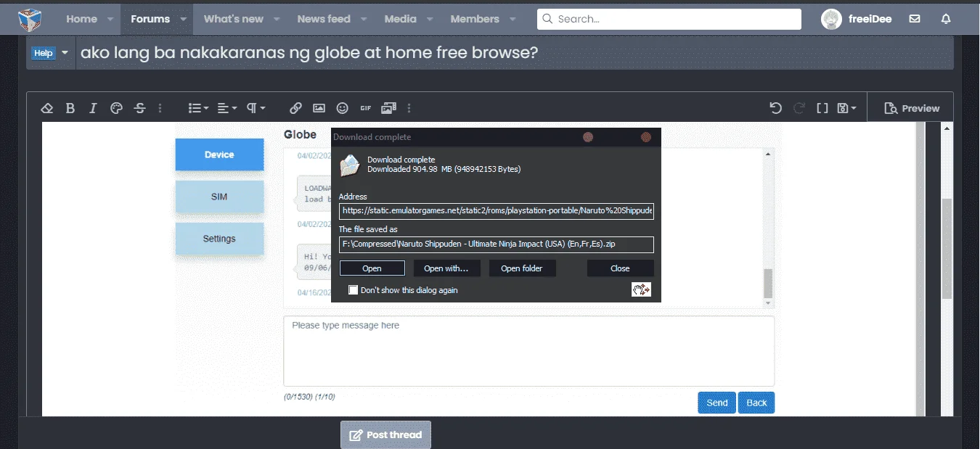Click the insert GIF icon
This screenshot has height=449, width=980.
(365, 108)
